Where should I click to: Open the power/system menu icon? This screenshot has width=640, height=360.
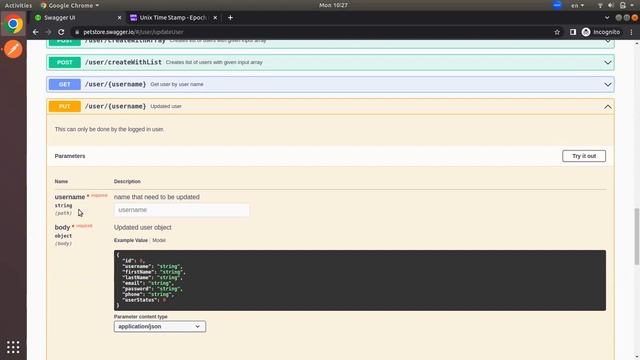pyautogui.click(x=622, y=5)
